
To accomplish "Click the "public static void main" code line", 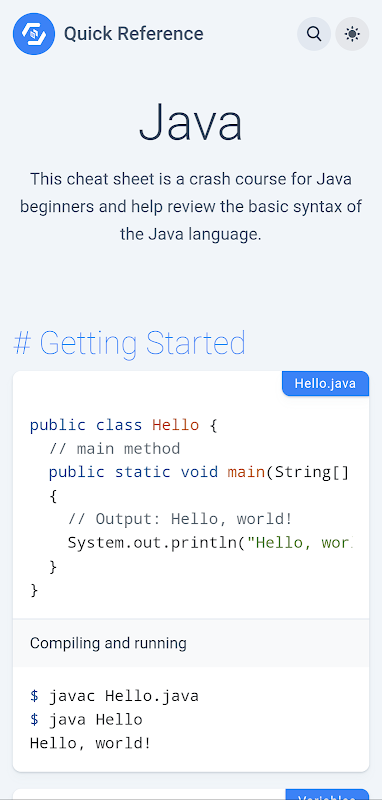I will click(x=199, y=472).
